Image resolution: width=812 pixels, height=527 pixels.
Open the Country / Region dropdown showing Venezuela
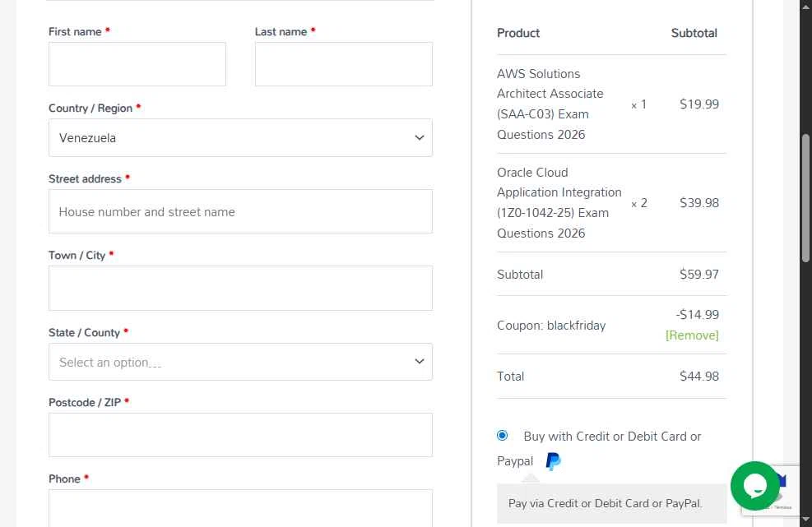[240, 137]
